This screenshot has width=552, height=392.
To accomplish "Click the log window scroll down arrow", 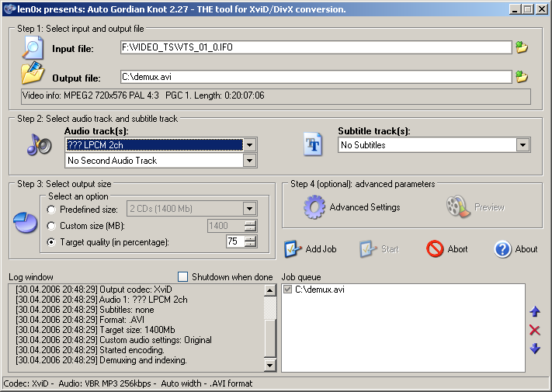I will pyautogui.click(x=269, y=365).
